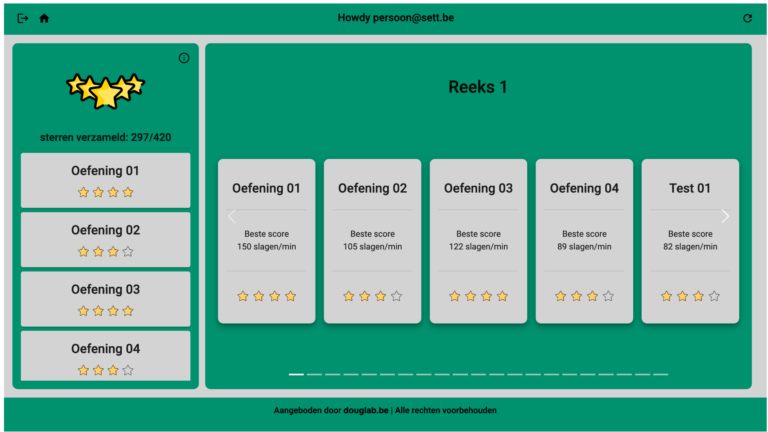This screenshot has height=432, width=768.
Task: Go to home via house icon
Action: [x=44, y=18]
